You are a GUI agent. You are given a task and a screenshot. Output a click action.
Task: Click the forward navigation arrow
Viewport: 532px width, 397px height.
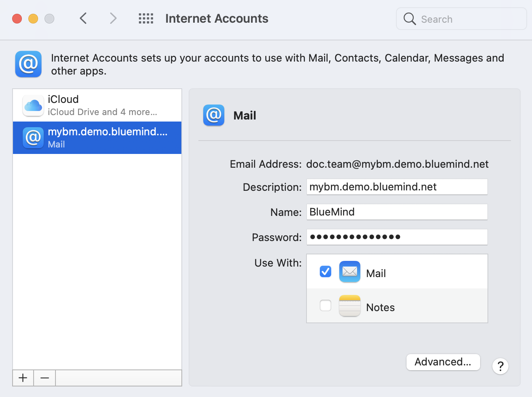point(113,19)
